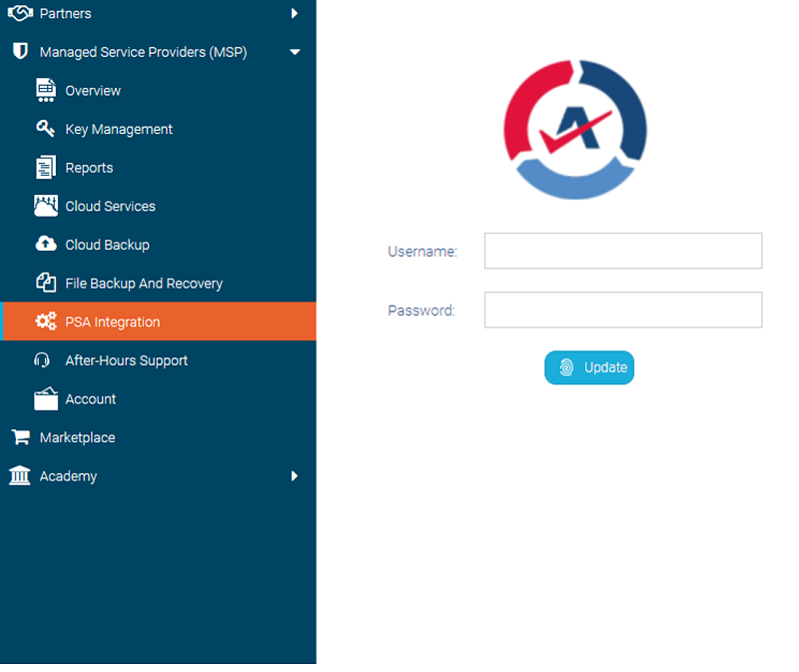Click the After-Hours Support headset icon

[x=42, y=360]
